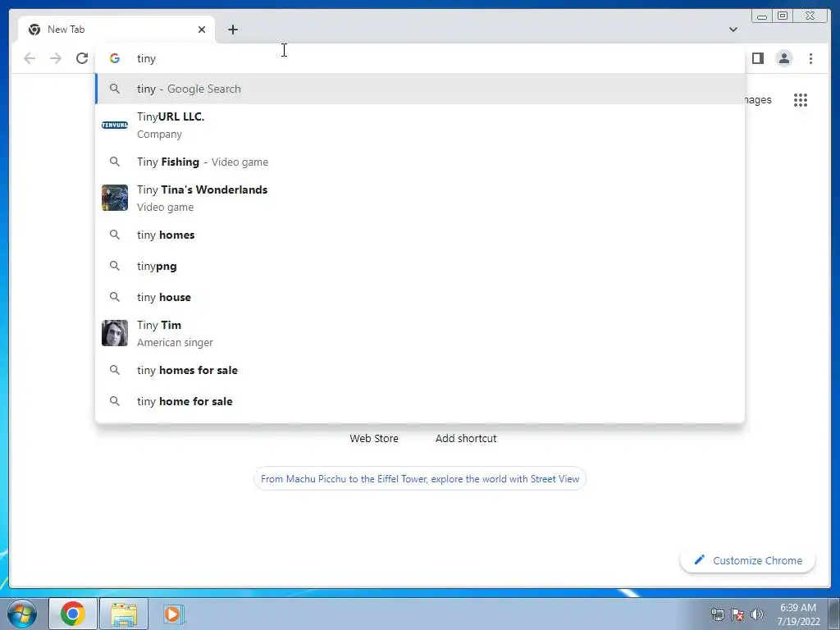Click the TinyURL logo thumbnail
Image resolution: width=840 pixels, height=630 pixels.
[x=115, y=126]
